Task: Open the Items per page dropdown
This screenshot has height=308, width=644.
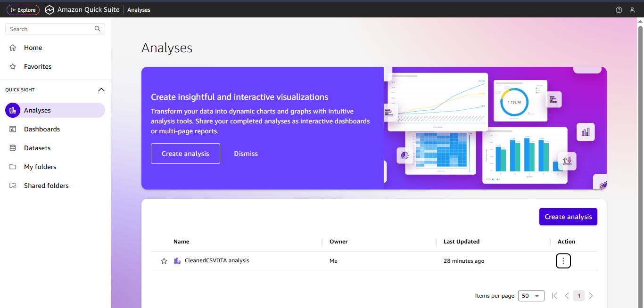Action: (x=531, y=295)
